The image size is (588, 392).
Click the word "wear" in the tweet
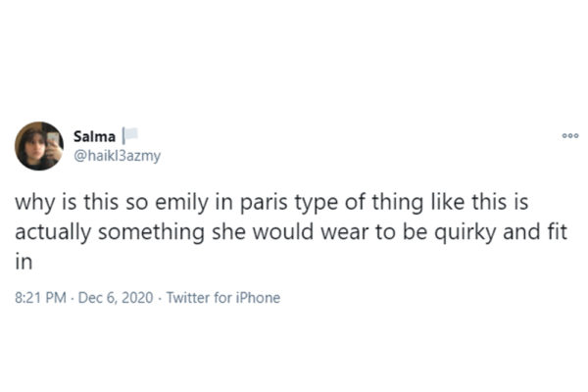(x=345, y=233)
